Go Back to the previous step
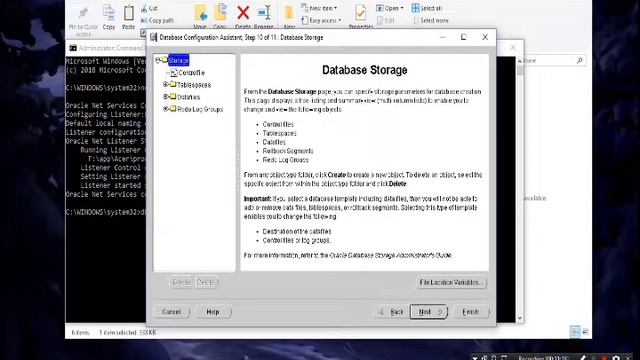Viewport: 640px width, 360px height. (391, 312)
